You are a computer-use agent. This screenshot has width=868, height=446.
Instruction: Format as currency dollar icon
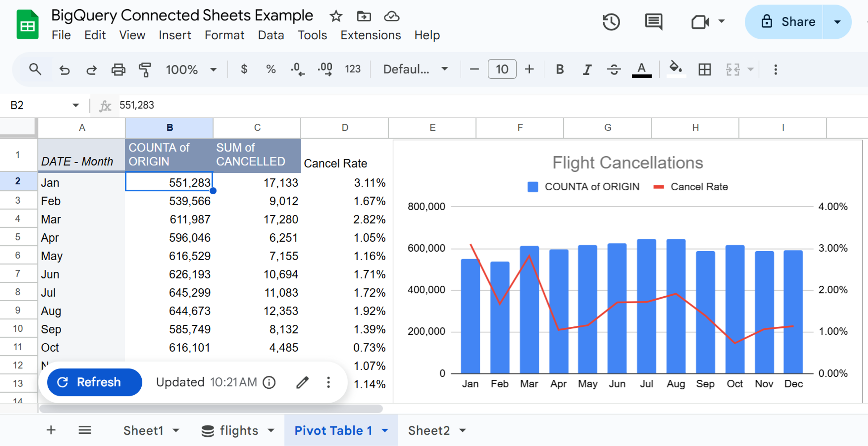click(244, 69)
